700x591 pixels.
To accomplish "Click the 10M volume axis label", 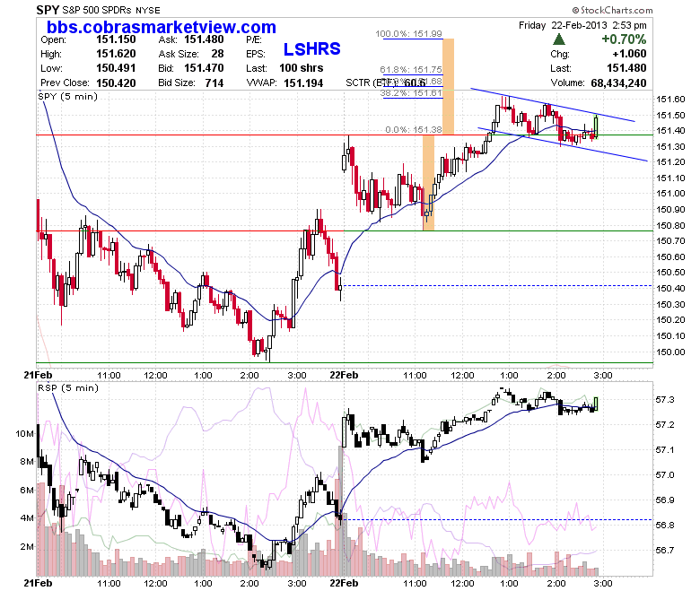I will pos(24,433).
